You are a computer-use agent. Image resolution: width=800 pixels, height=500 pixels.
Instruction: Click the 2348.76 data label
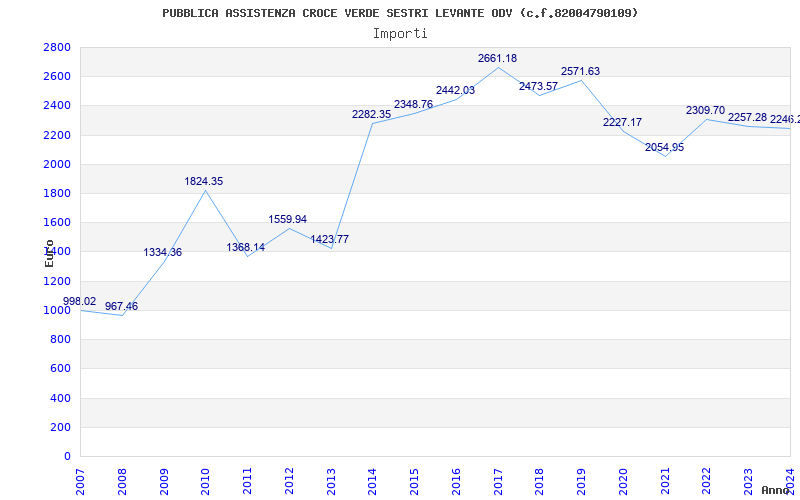coord(413,105)
